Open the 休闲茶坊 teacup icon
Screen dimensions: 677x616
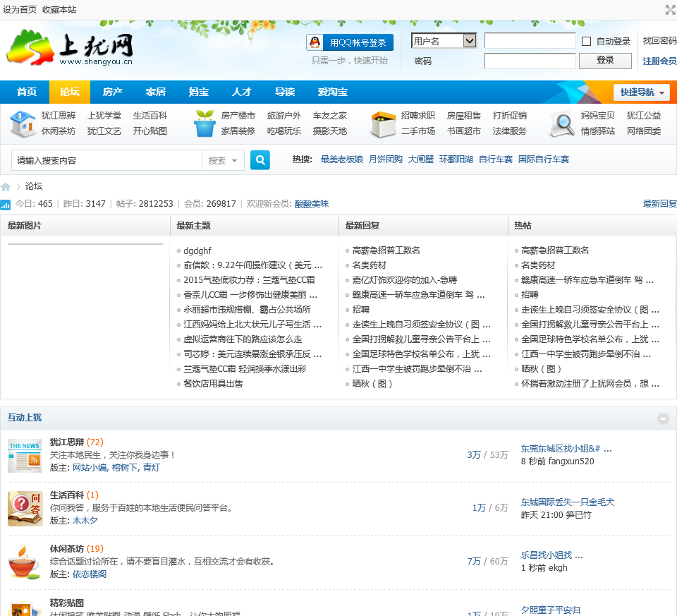24,562
